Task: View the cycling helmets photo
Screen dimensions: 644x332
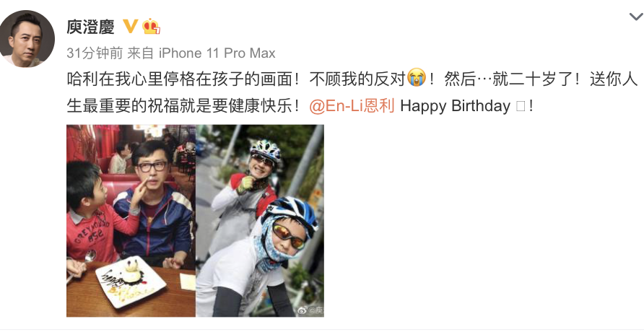Action: tap(260, 221)
